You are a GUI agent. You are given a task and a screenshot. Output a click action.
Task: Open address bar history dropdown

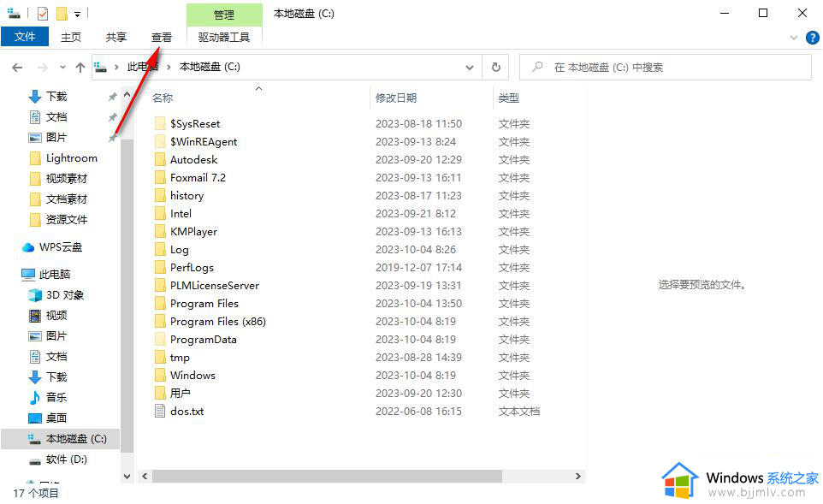(x=469, y=68)
